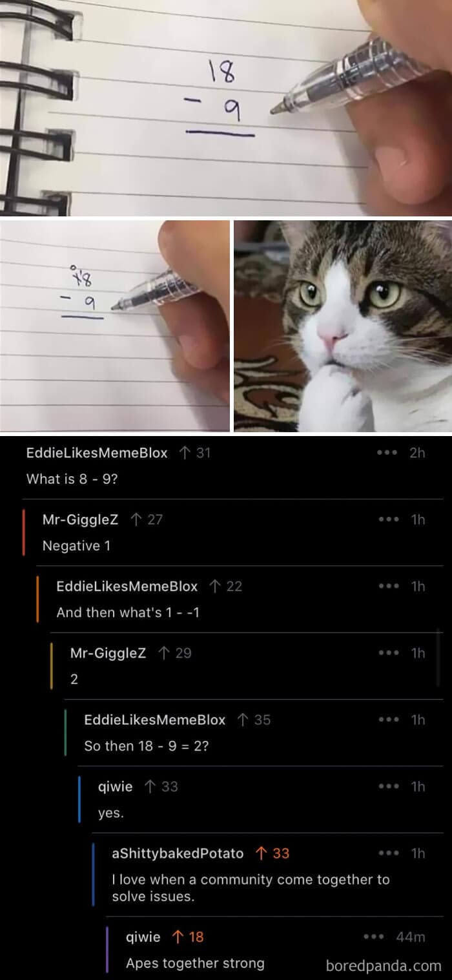Open aShittybakedPotato's user profile

pyautogui.click(x=178, y=853)
